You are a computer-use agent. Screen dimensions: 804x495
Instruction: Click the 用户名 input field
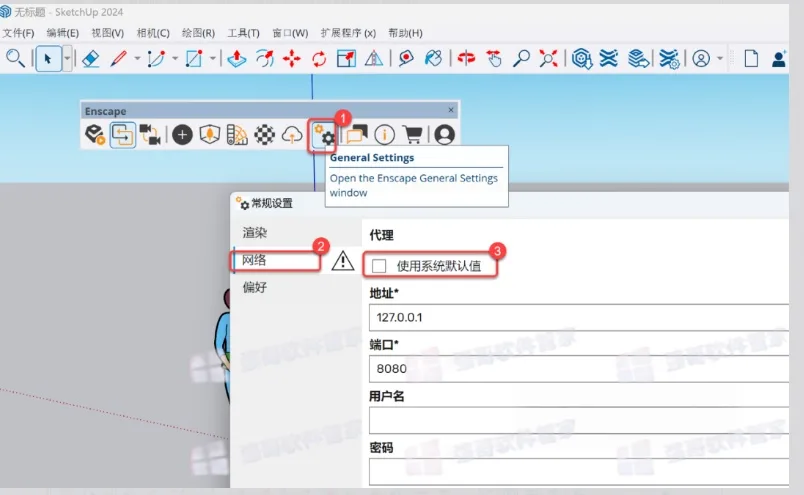click(578, 420)
